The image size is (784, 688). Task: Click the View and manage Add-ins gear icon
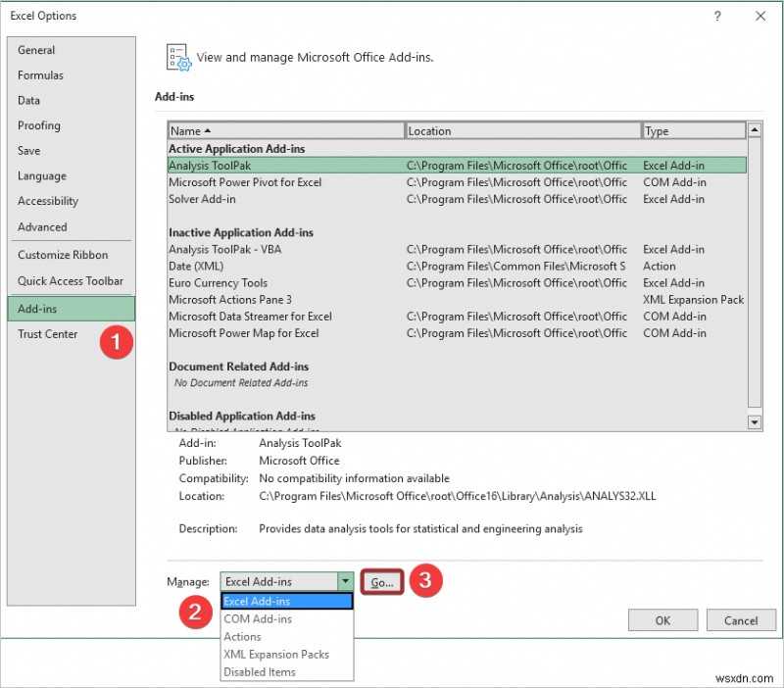coord(177,57)
